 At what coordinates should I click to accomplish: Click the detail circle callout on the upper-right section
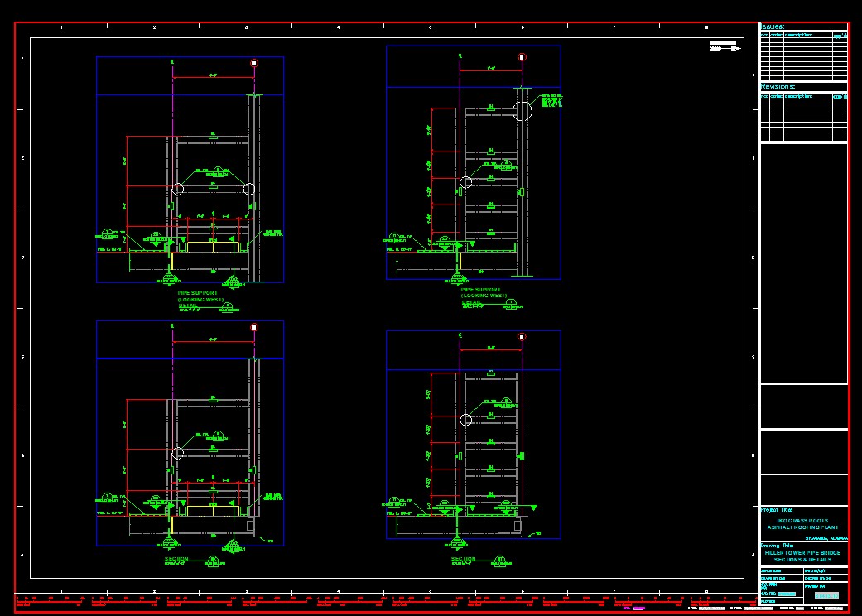click(522, 110)
